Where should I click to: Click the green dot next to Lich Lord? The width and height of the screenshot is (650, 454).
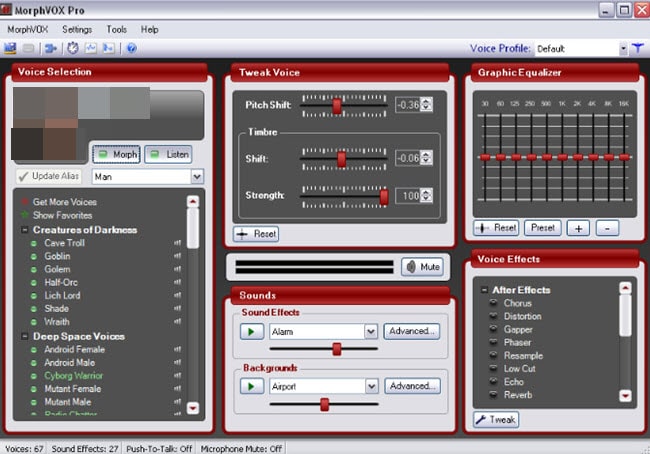34,296
